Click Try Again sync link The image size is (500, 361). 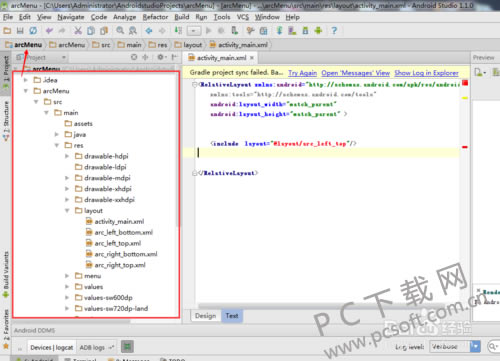(302, 73)
